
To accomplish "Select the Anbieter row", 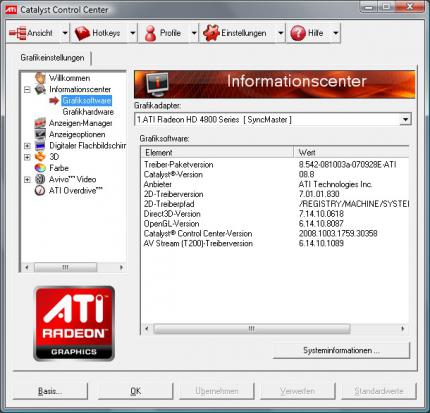I will 275,184.
